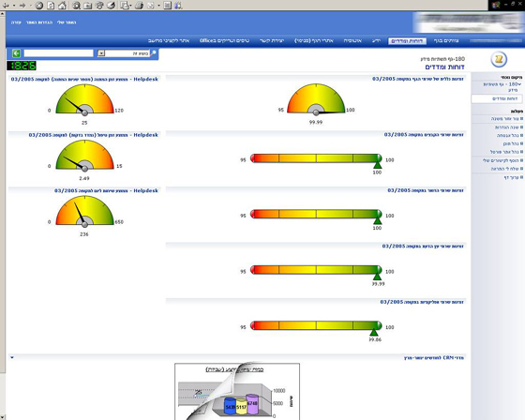Click the first bar gauge's green marker at 100
Viewport: 525px width, 420px height.
(x=378, y=165)
